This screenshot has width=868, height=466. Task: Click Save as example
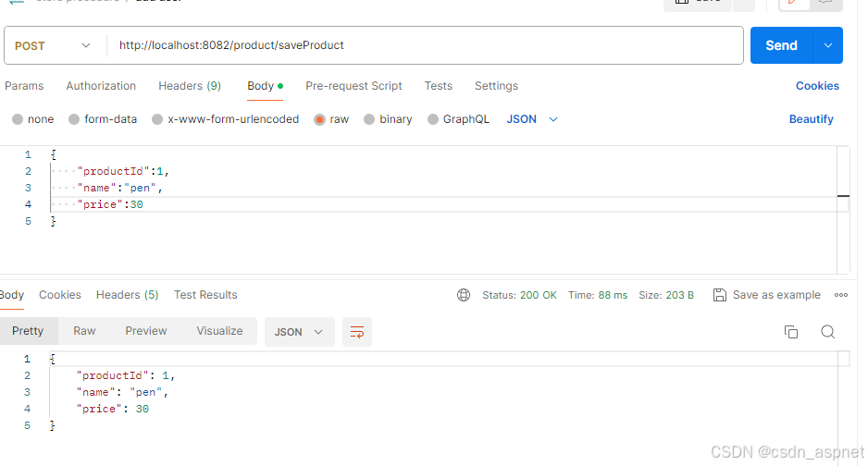click(776, 295)
